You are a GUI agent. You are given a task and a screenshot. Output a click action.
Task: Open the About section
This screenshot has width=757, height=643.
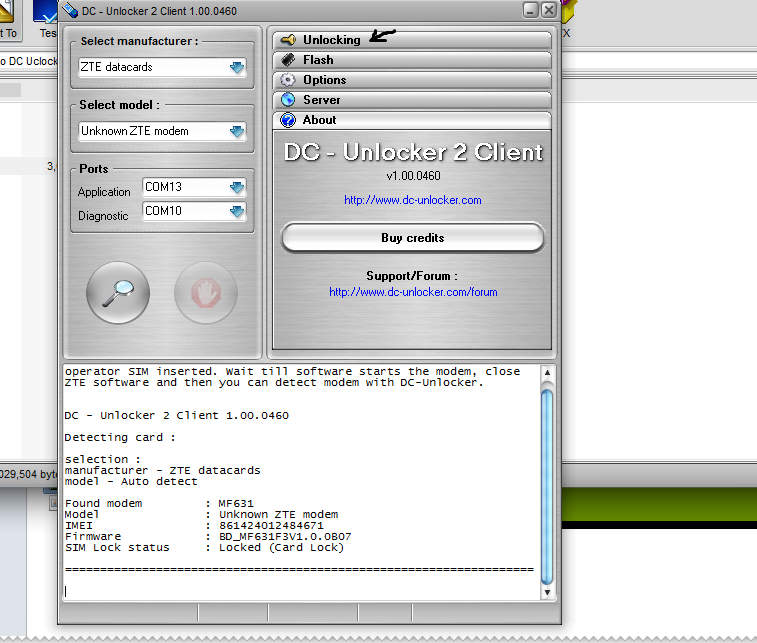[412, 120]
